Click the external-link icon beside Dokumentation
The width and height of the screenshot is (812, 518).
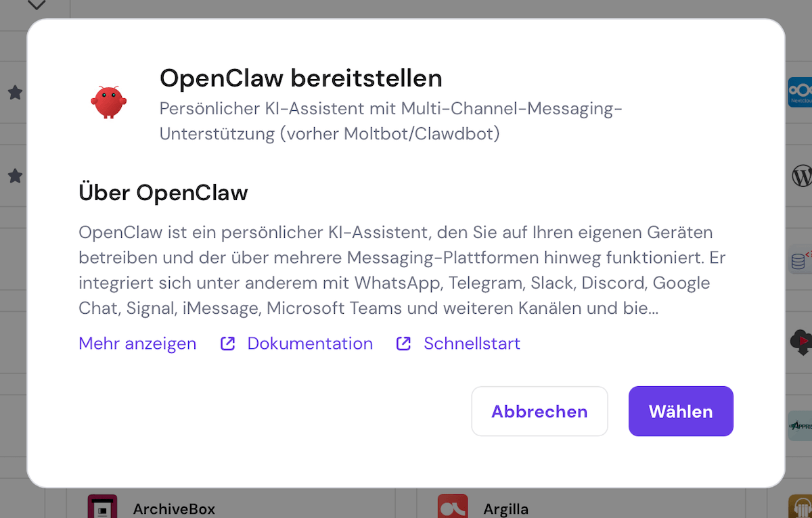click(227, 344)
